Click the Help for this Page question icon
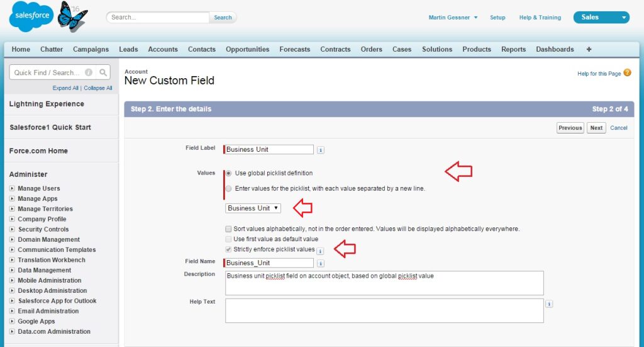644x347 pixels. pos(627,73)
